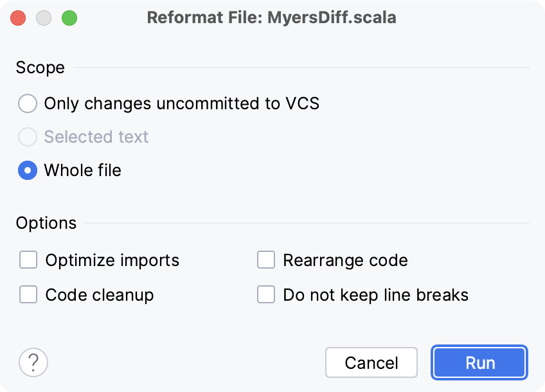
Task: Open help using the question mark icon
Action: (x=33, y=362)
